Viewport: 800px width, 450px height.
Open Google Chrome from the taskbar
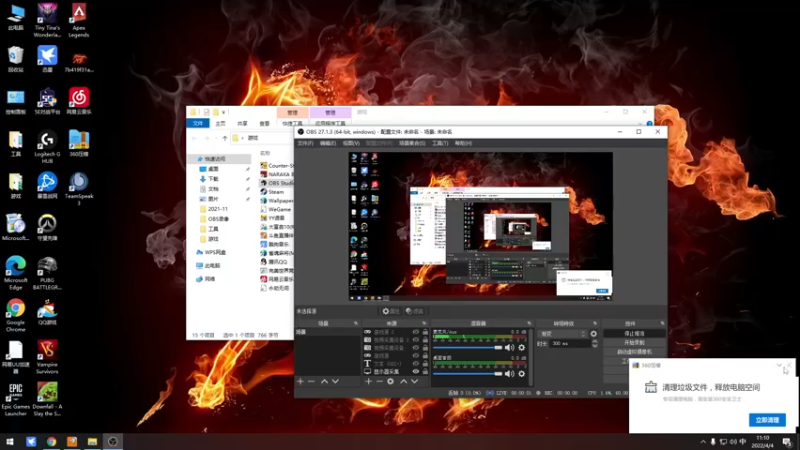click(x=52, y=441)
